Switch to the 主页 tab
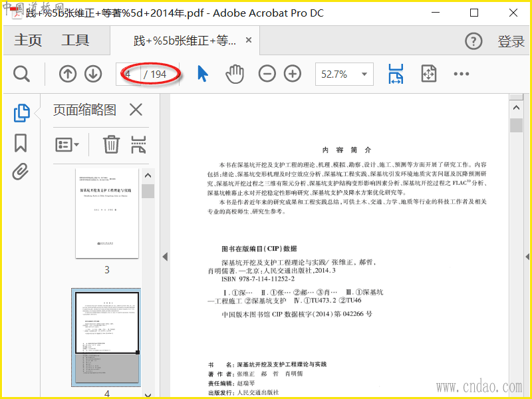 28,40
